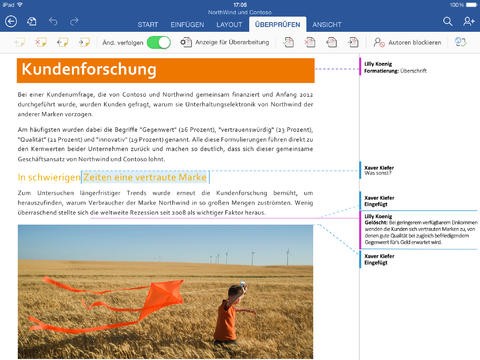Open the file save options icon
This screenshot has width=480, height=360.
[32, 22]
